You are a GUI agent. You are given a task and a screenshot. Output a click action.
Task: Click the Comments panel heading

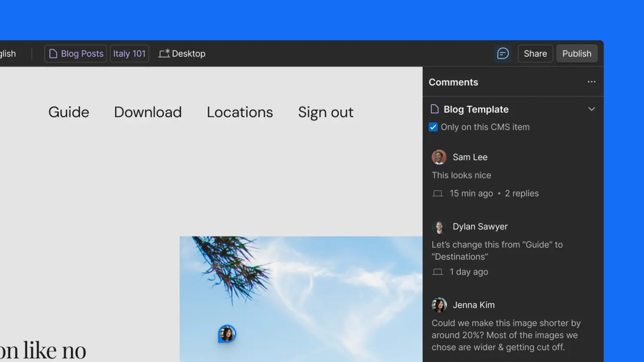pyautogui.click(x=453, y=82)
